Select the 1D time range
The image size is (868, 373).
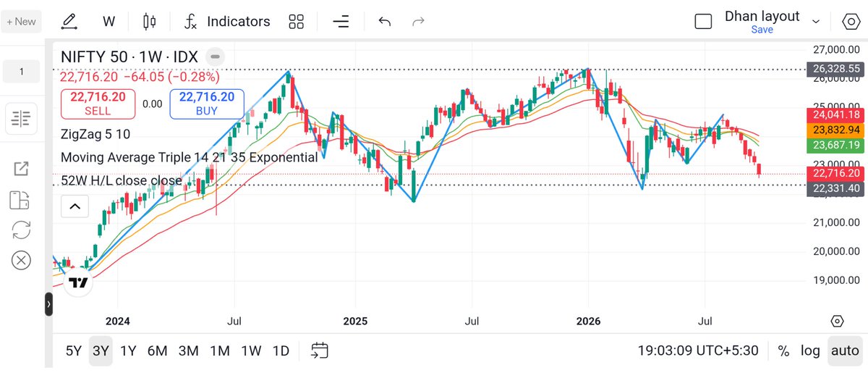click(281, 351)
